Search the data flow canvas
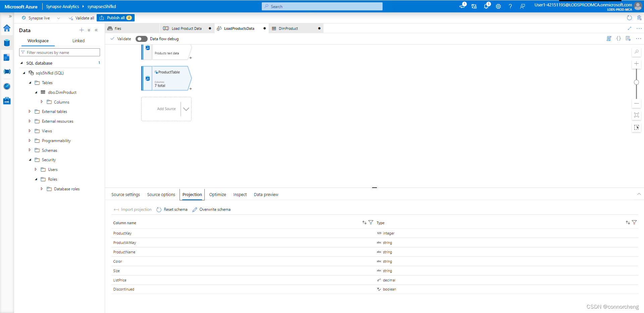Screen dimensions: 644x313 637,52
